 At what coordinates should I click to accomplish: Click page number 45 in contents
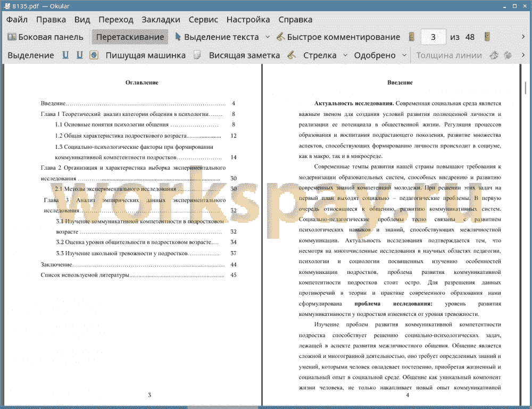coord(234,275)
